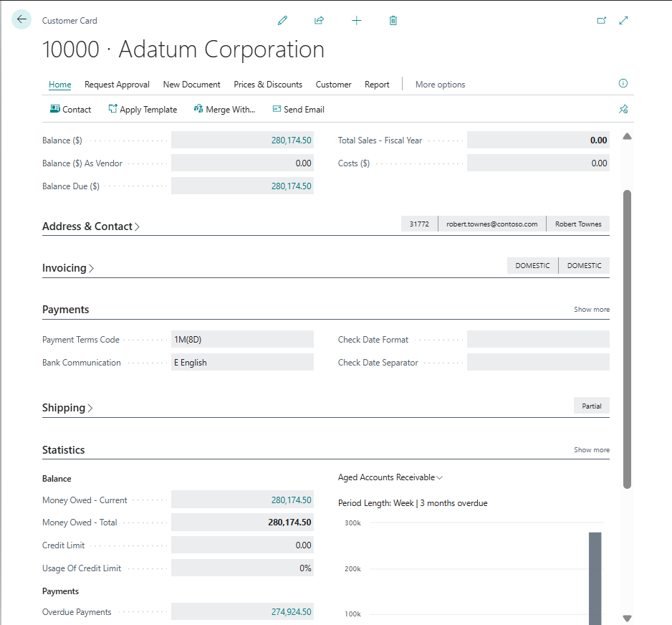Expand the Shipping section

(67, 408)
